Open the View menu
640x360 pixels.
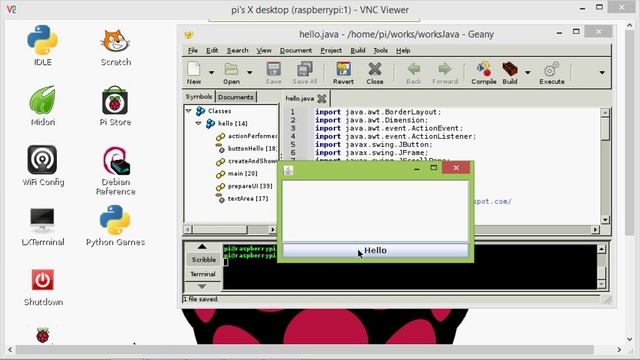coord(264,50)
